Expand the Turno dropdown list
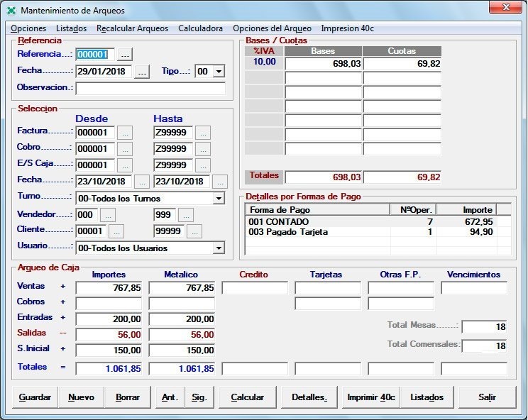This screenshot has width=528, height=420. pyautogui.click(x=218, y=199)
